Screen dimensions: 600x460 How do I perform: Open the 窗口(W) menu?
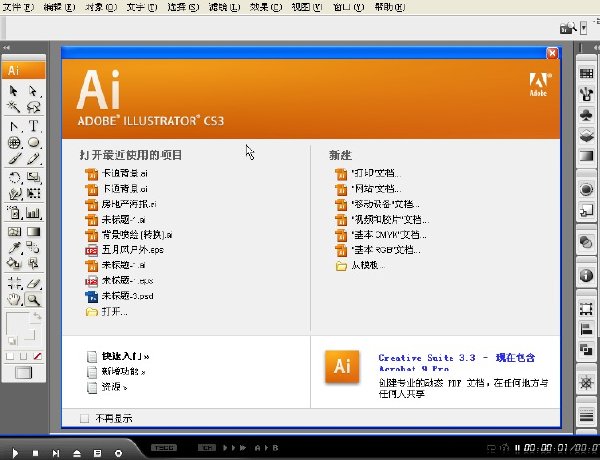(x=348, y=7)
